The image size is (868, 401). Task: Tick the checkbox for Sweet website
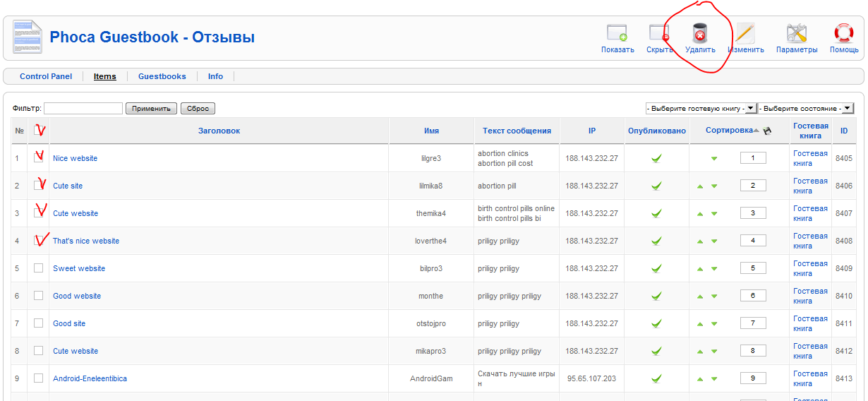[x=39, y=268]
